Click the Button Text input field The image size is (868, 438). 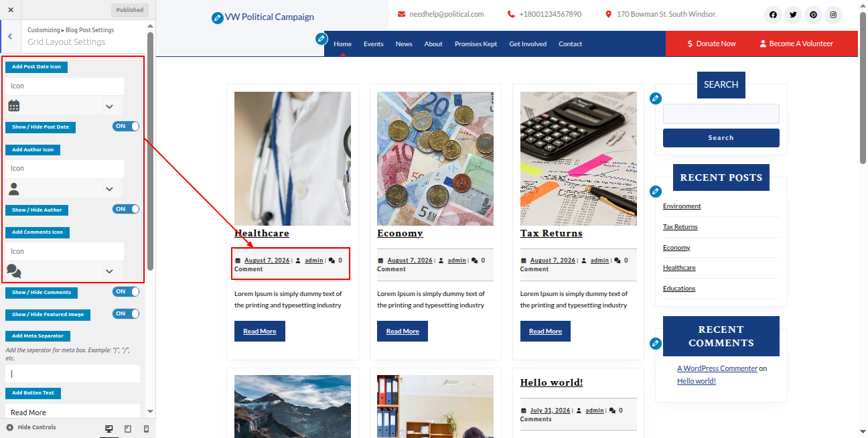click(72, 413)
